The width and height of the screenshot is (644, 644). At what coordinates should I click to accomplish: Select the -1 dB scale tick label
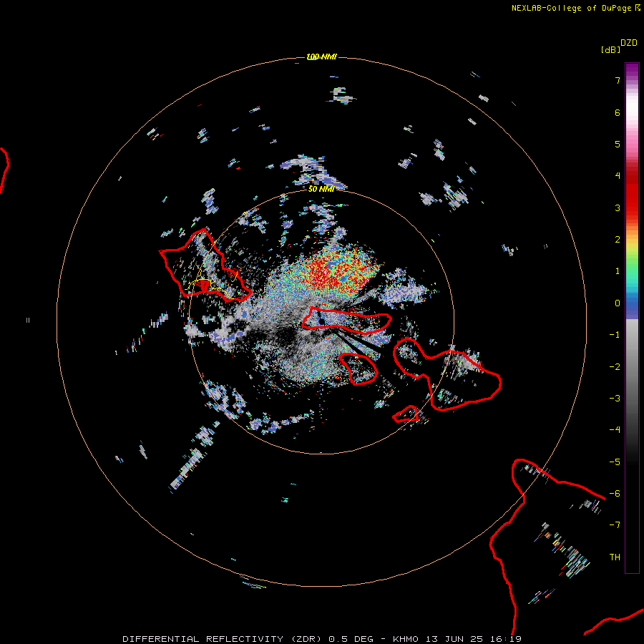click(x=615, y=335)
